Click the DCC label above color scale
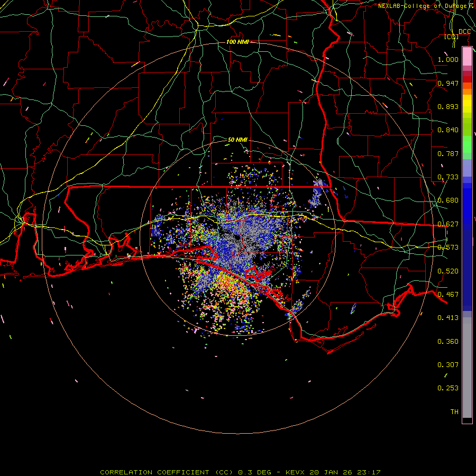The width and height of the screenshot is (476, 476). point(464,32)
